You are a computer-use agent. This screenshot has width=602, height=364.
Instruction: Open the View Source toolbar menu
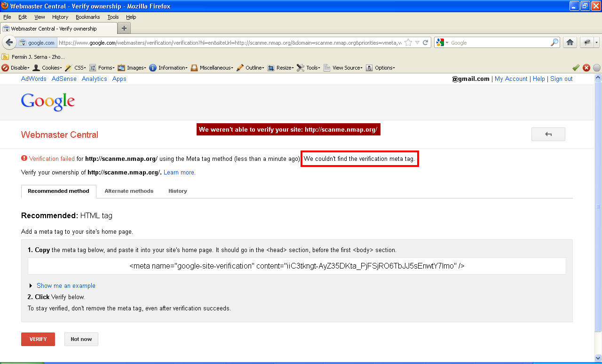[343, 68]
